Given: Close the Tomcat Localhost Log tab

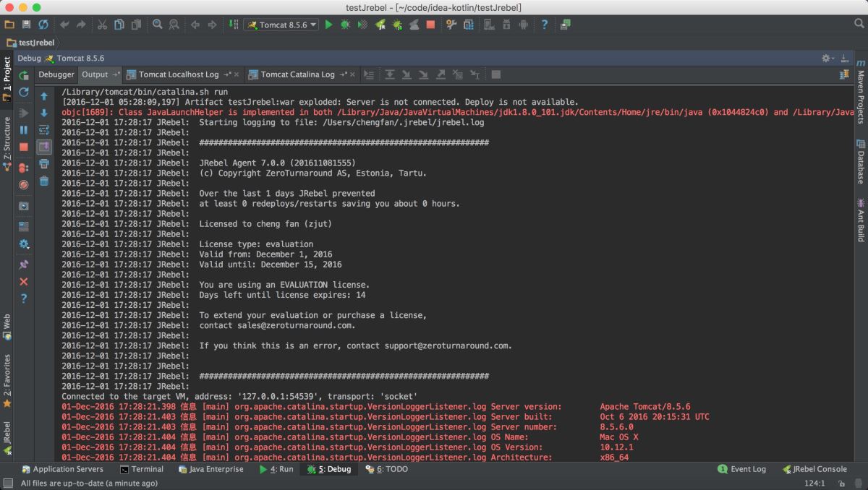Looking at the screenshot, I should [237, 74].
